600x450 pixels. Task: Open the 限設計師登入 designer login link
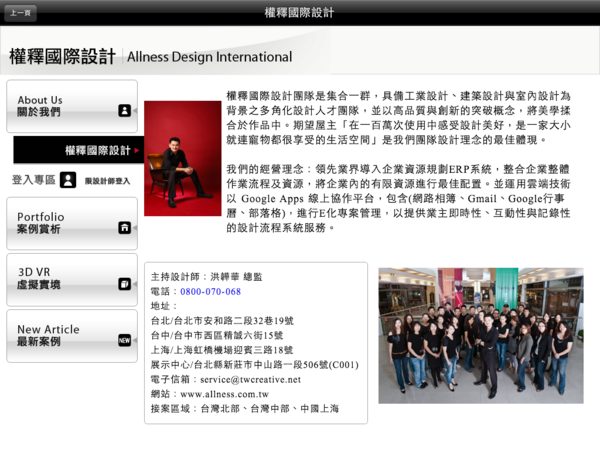[108, 181]
